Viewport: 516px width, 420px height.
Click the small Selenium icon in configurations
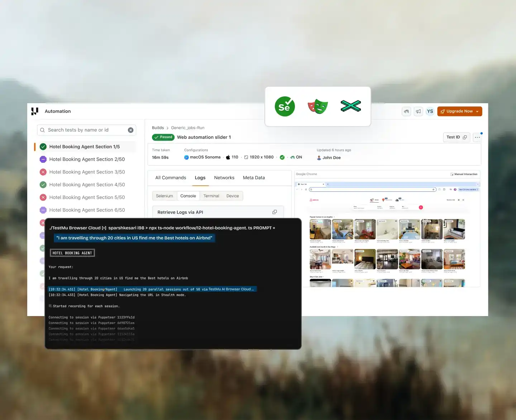coord(282,157)
